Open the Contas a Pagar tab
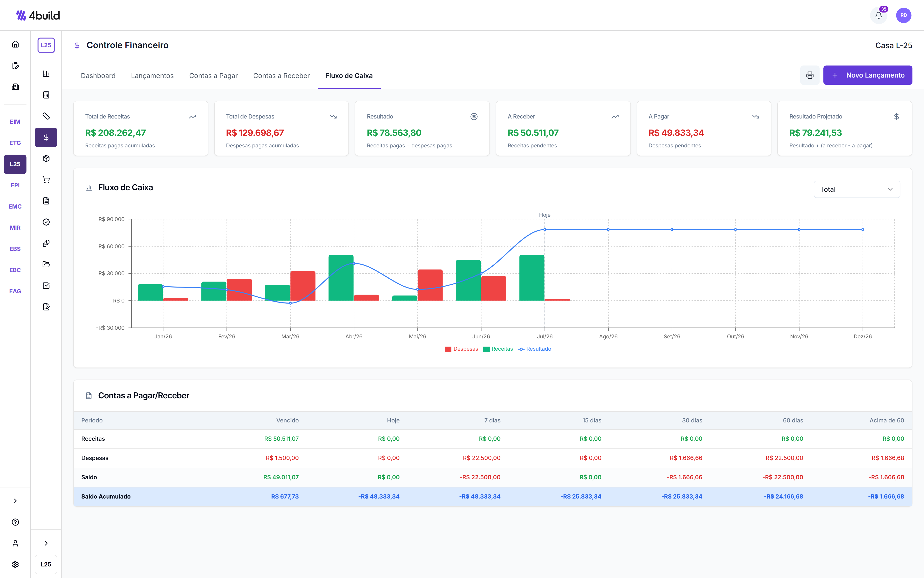This screenshot has width=924, height=578. pyautogui.click(x=213, y=76)
